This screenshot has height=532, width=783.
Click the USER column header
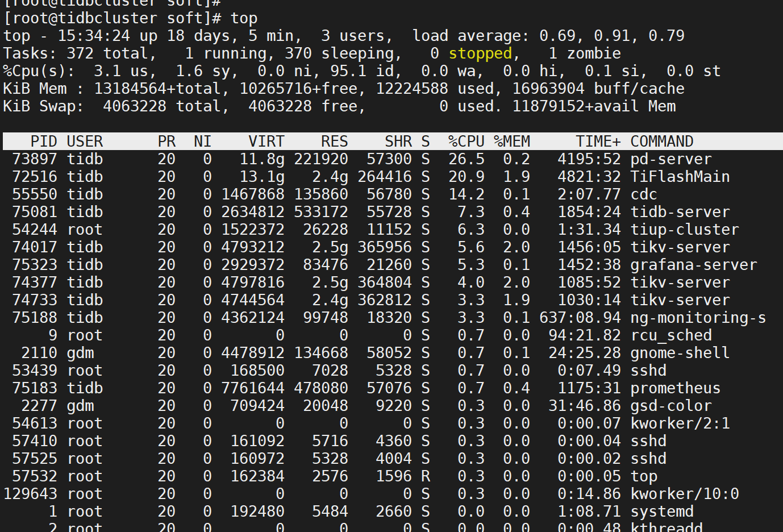(x=85, y=142)
